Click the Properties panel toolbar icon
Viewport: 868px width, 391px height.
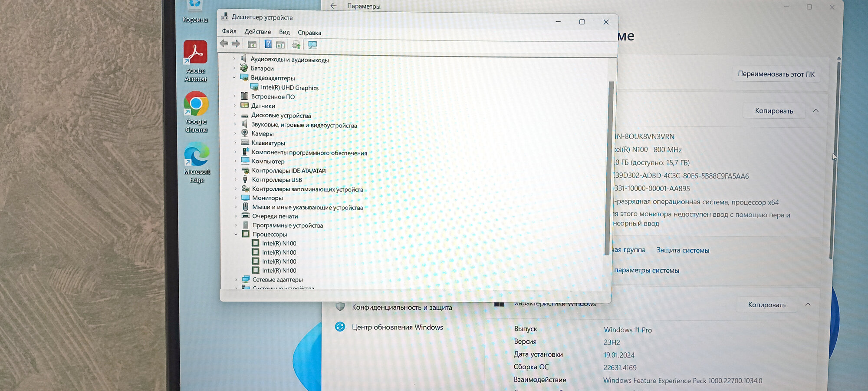(x=280, y=45)
